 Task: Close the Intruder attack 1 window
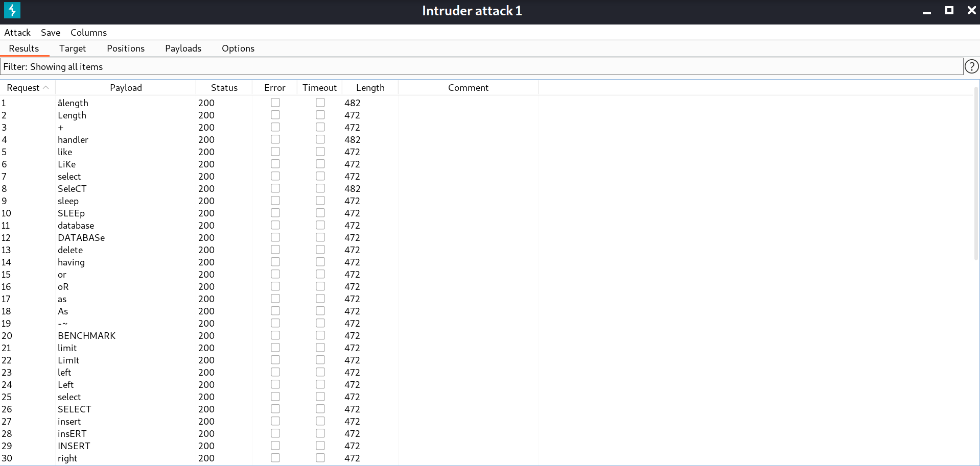pyautogui.click(x=971, y=10)
